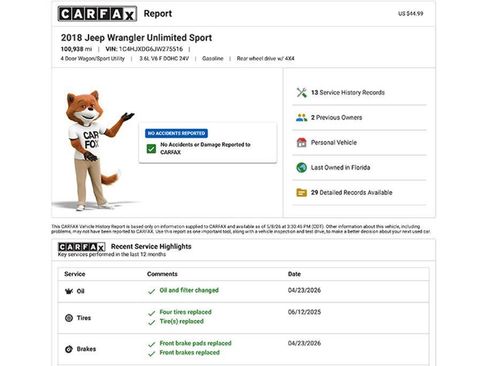Screen dimensions: 488x366
Task: Click the wrench Service History icon
Action: click(x=302, y=93)
